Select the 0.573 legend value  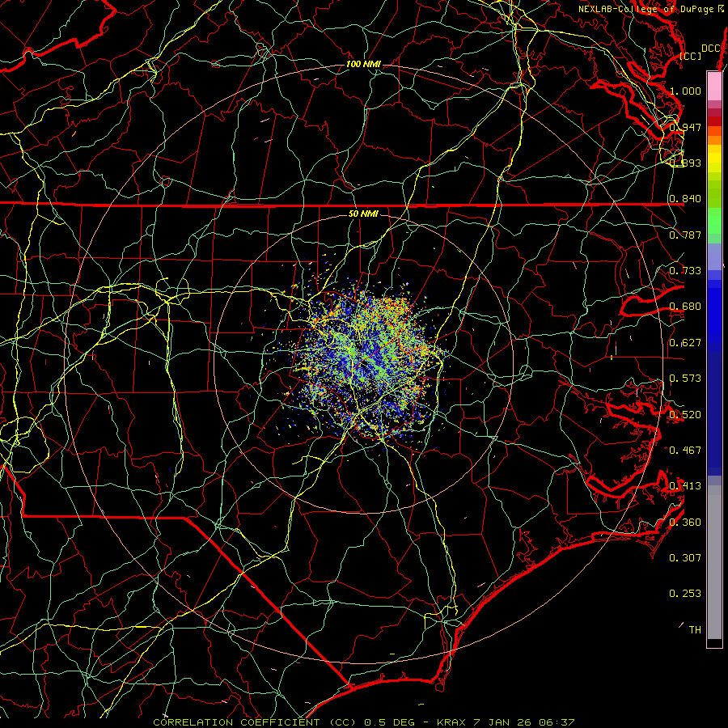[x=685, y=379]
